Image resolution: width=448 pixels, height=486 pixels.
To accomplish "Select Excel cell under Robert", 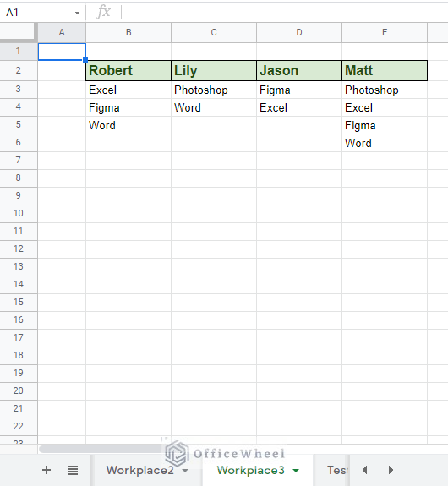I will (x=128, y=90).
